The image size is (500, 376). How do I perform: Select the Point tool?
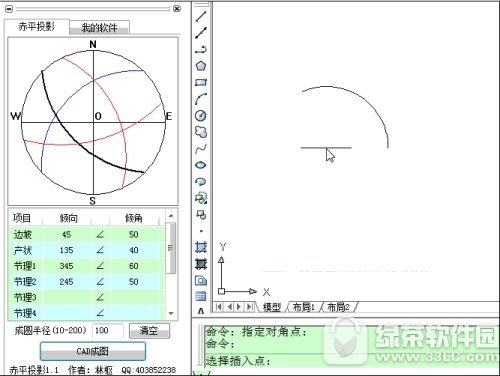(x=201, y=231)
